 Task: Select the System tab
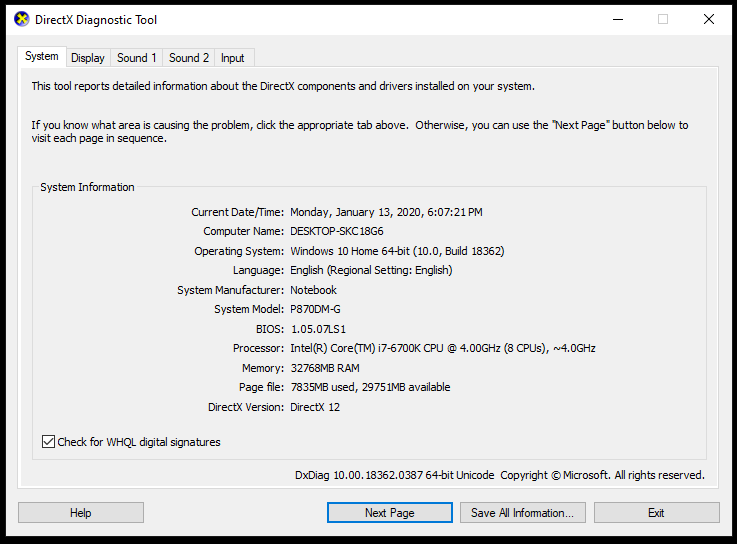click(42, 56)
